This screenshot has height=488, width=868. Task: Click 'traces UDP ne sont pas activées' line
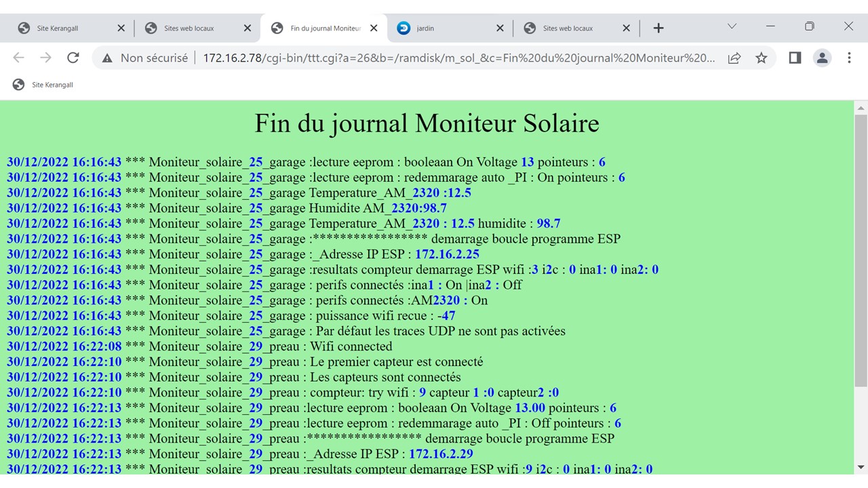tap(286, 331)
